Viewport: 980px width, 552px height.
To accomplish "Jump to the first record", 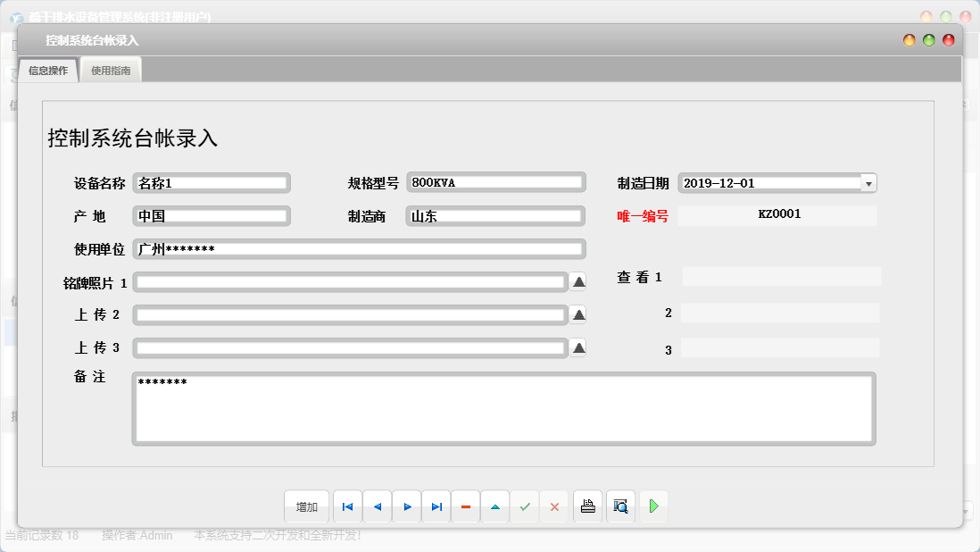I will [x=347, y=507].
